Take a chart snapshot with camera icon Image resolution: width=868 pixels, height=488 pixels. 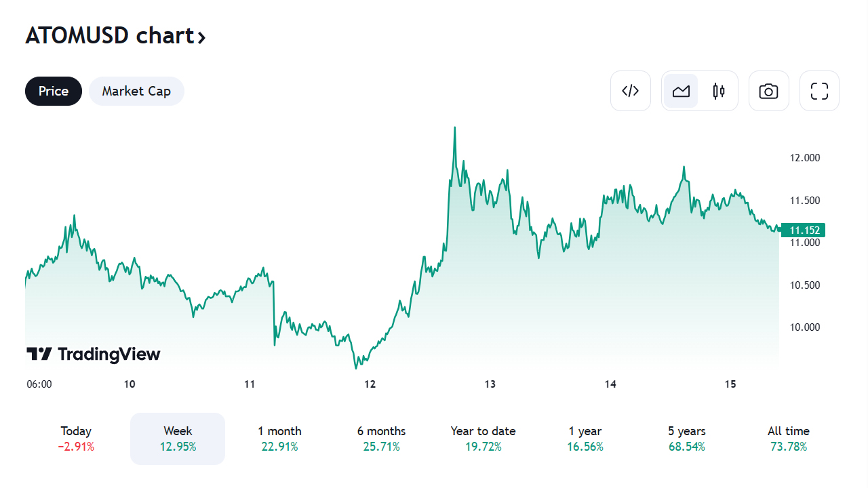pyautogui.click(x=769, y=91)
